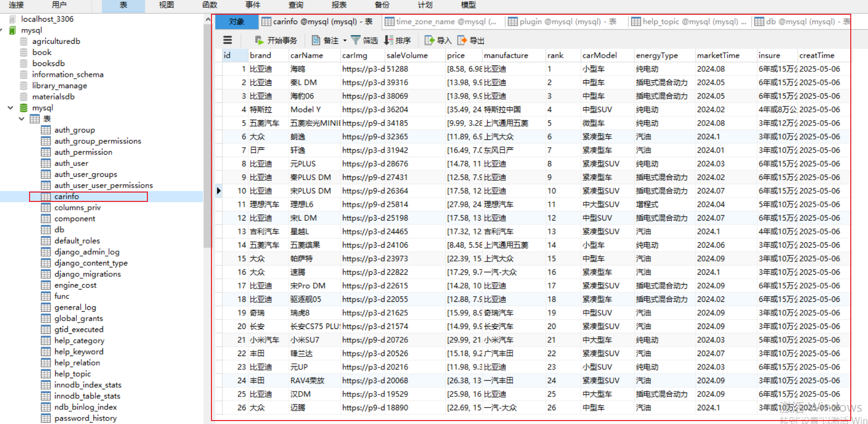Viewport: 868px width, 424px height.
Task: Click the marketTime column header
Action: (726, 55)
